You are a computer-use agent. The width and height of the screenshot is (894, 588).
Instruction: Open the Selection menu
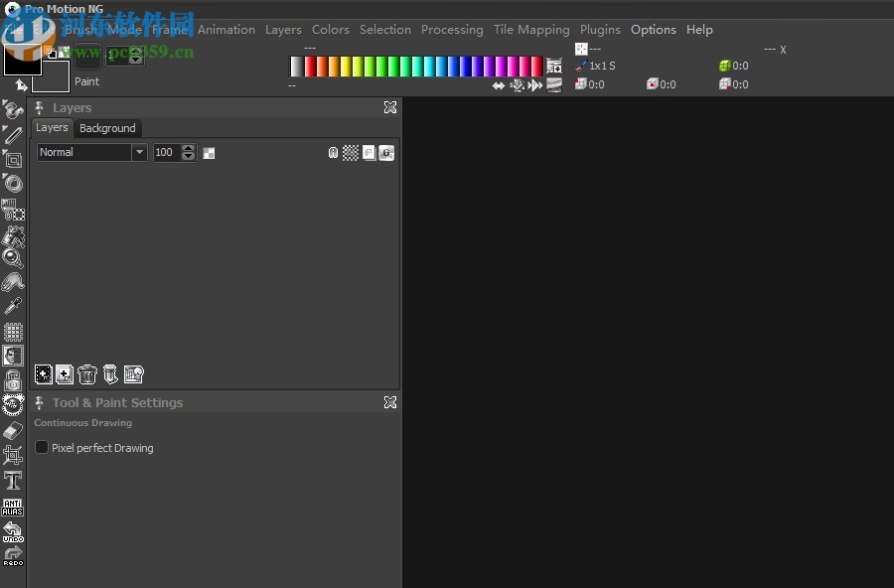coord(384,30)
